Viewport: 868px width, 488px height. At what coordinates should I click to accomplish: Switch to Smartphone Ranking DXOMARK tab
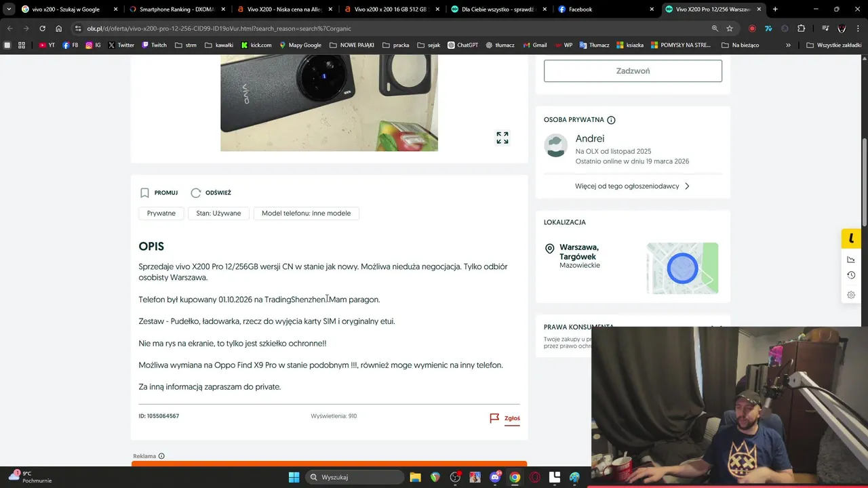tap(178, 9)
